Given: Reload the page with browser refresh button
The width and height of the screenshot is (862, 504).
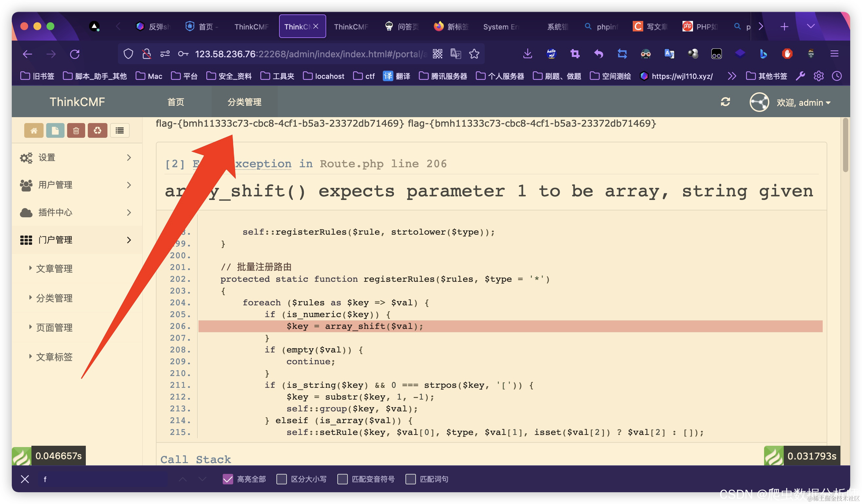Looking at the screenshot, I should click(x=75, y=54).
